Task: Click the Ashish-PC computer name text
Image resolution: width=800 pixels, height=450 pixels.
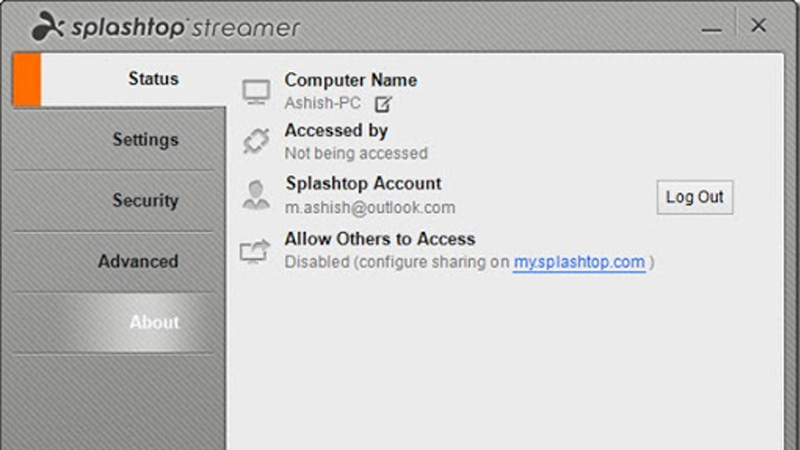Action: 322,103
